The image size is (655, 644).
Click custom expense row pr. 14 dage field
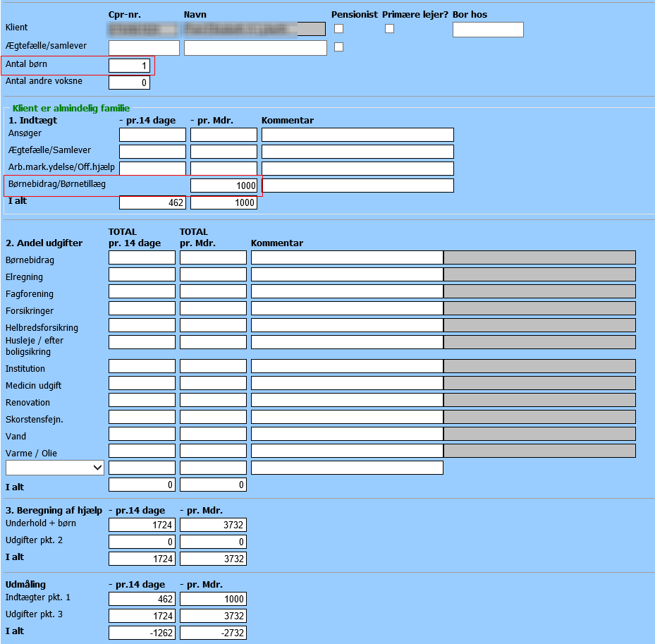click(142, 468)
